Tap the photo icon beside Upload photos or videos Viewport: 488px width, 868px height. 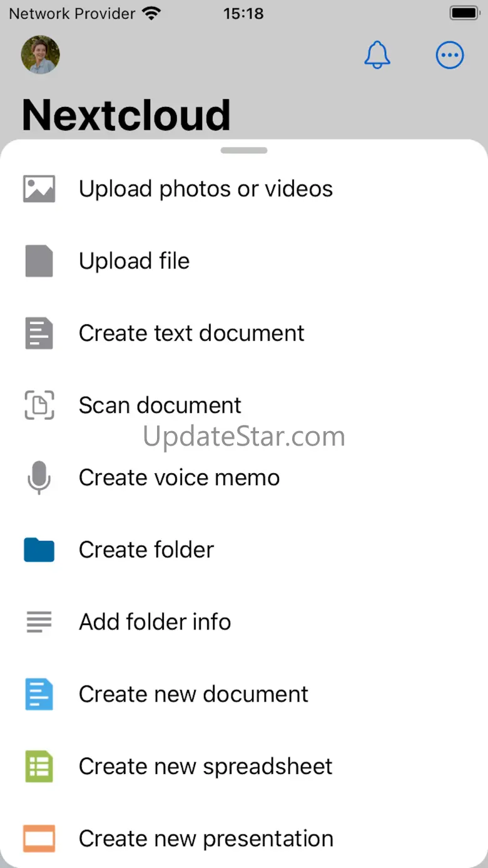(39, 189)
